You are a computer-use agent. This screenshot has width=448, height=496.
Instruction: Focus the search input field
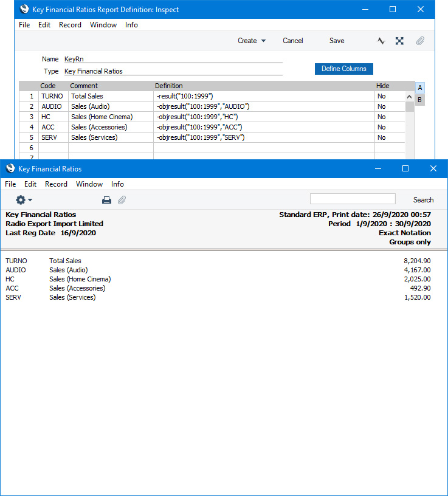pyautogui.click(x=353, y=199)
